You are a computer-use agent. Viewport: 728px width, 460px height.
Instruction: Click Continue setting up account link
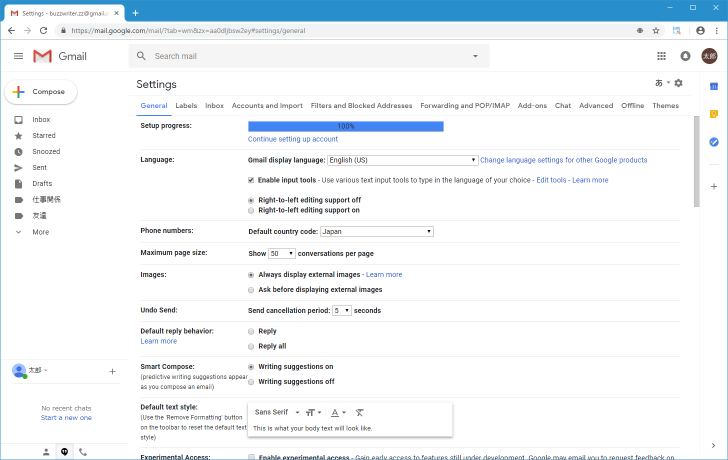(x=293, y=139)
